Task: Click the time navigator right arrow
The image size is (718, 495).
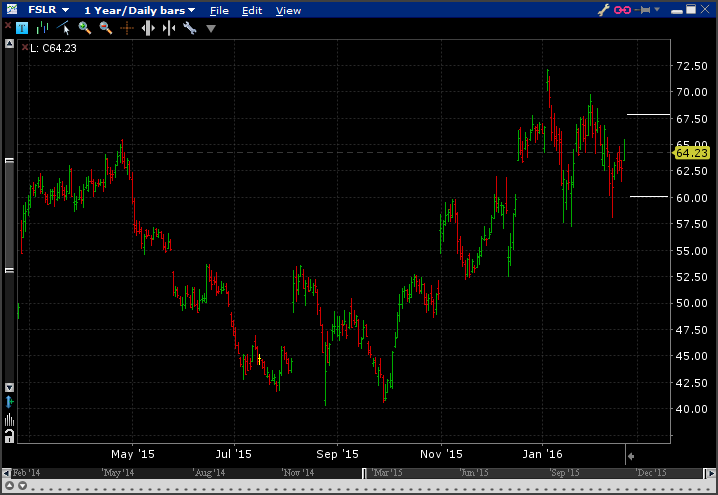Action: click(711, 473)
